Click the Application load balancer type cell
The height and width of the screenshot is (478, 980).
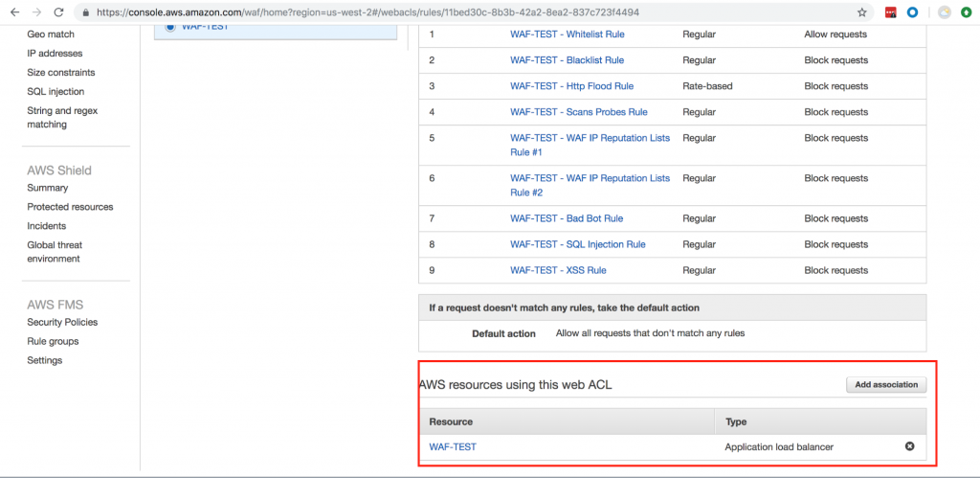click(x=779, y=447)
